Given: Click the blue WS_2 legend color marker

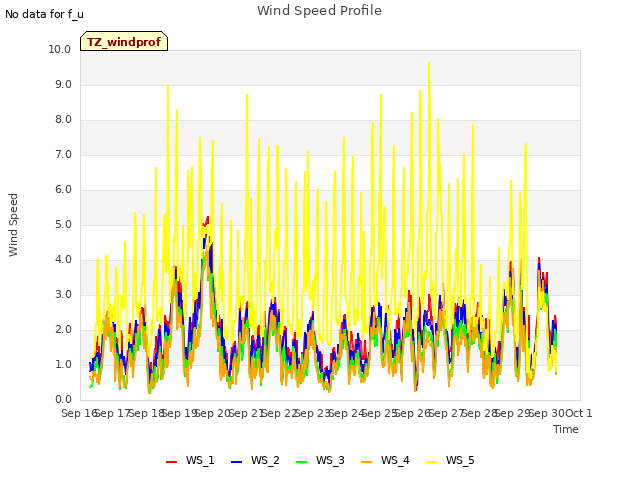Looking at the screenshot, I should [x=237, y=461].
